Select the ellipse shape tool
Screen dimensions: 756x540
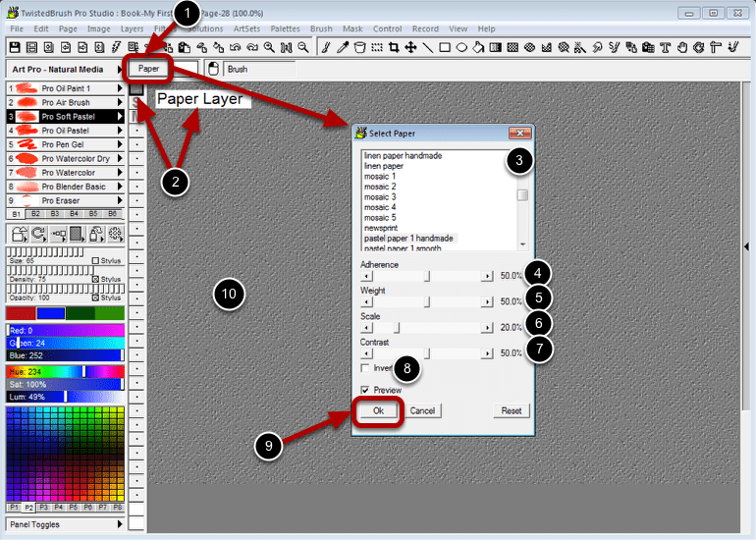point(461,47)
